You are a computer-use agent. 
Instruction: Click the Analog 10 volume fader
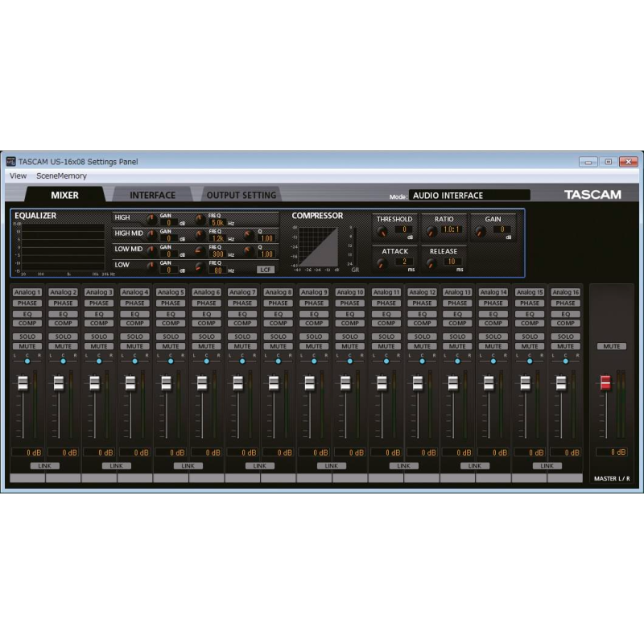345,383
